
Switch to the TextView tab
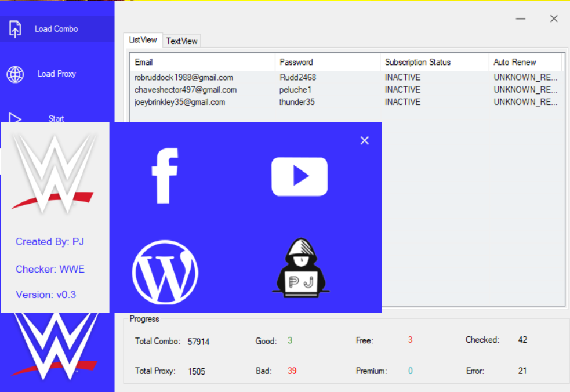click(181, 41)
